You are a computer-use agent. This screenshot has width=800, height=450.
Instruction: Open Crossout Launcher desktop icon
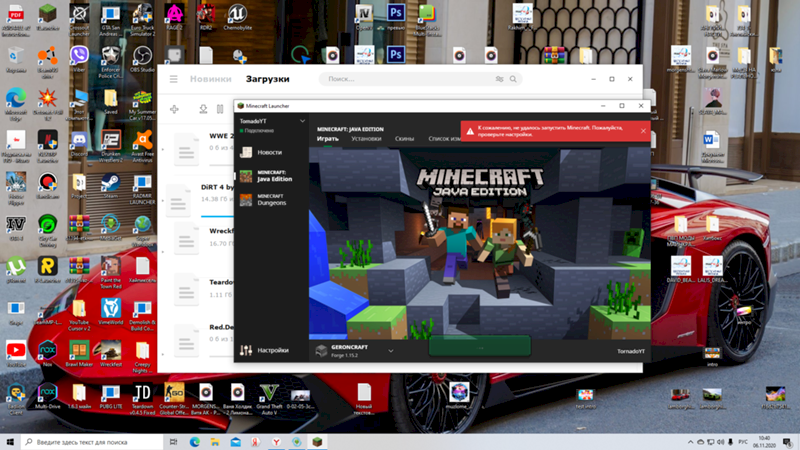(x=79, y=20)
